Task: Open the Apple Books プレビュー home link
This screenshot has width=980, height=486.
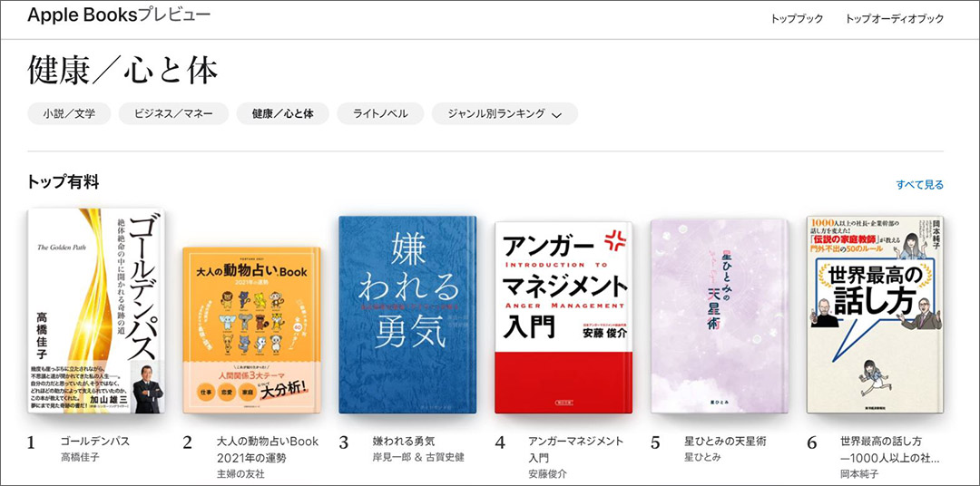Action: point(119,15)
